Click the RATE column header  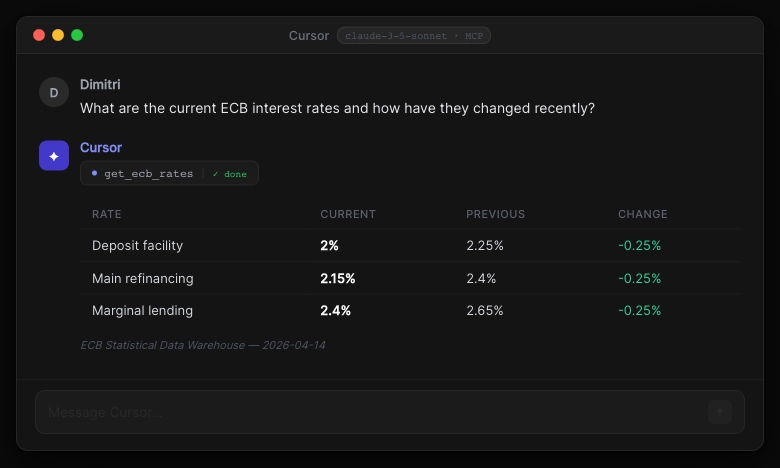click(106, 214)
